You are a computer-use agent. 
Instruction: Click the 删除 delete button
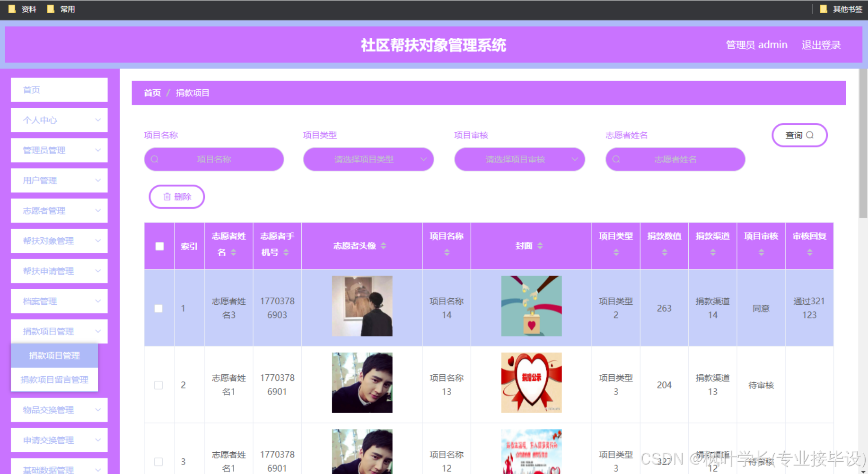pos(177,197)
